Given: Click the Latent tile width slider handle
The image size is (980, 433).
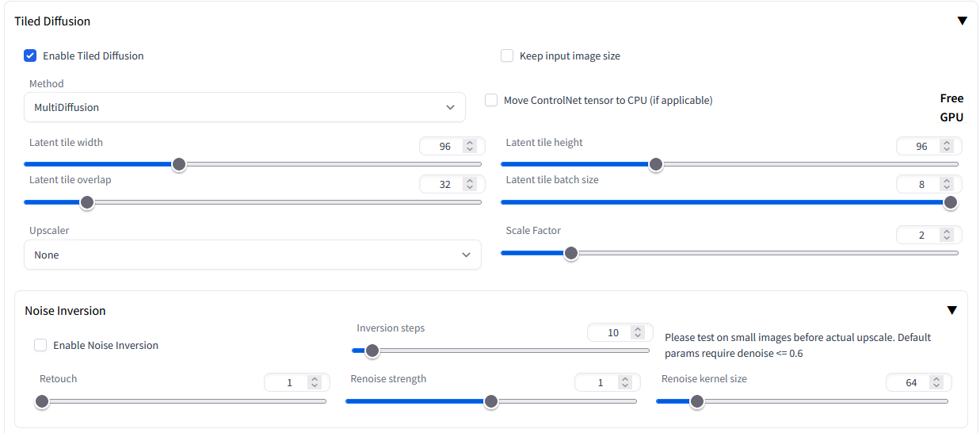Looking at the screenshot, I should click(179, 164).
